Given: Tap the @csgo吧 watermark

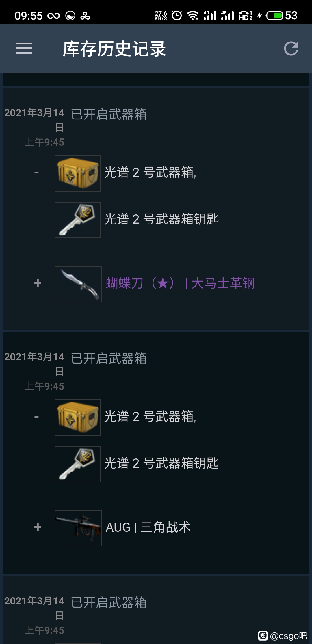Looking at the screenshot, I should [283, 636].
